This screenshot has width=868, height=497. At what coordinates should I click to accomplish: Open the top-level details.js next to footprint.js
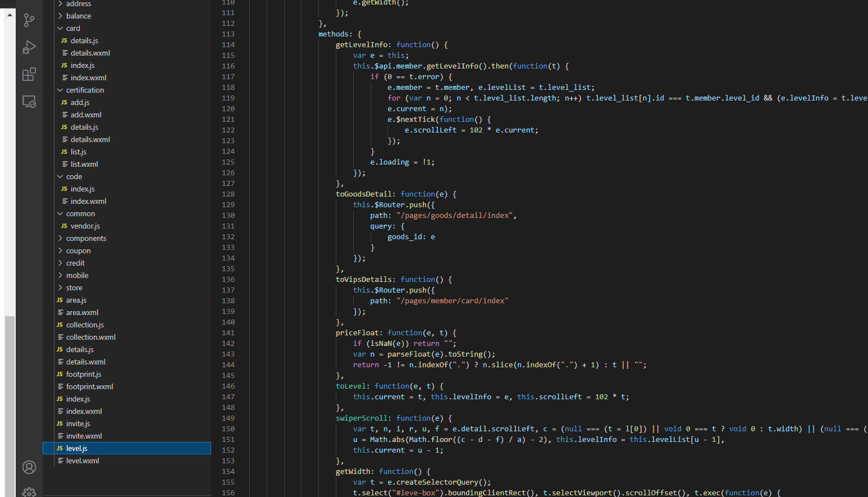point(127,349)
